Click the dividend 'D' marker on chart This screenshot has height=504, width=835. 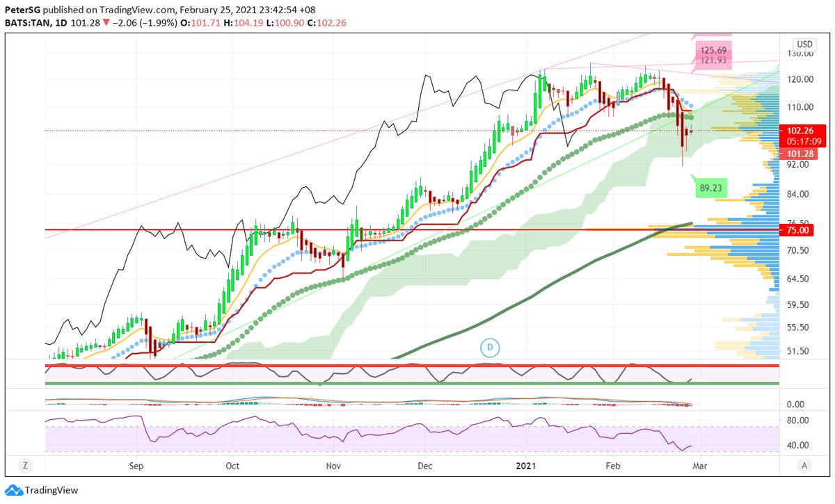click(x=491, y=347)
